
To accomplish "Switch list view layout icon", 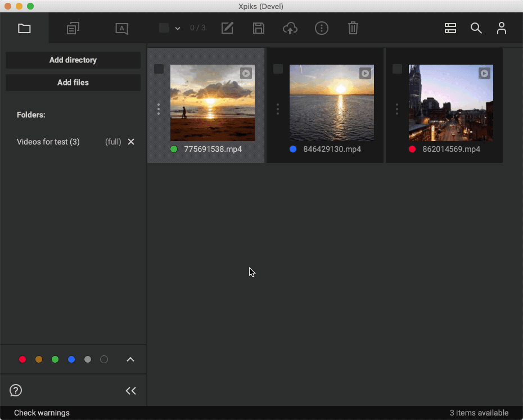I will pyautogui.click(x=450, y=28).
